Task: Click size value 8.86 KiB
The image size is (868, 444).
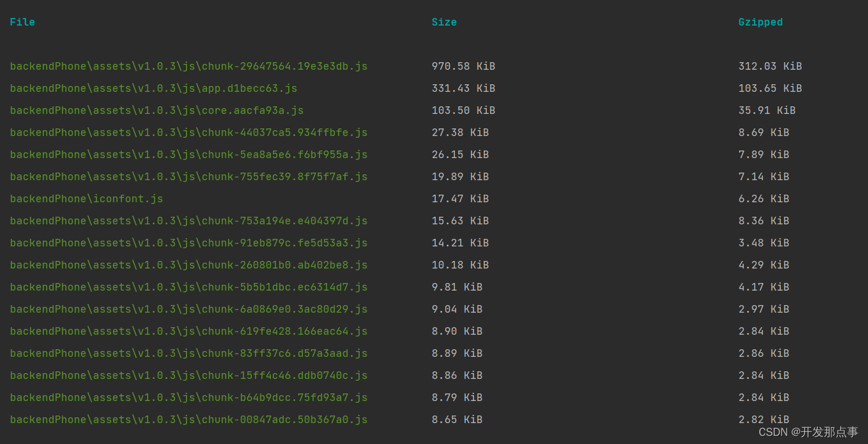Action: pos(457,375)
